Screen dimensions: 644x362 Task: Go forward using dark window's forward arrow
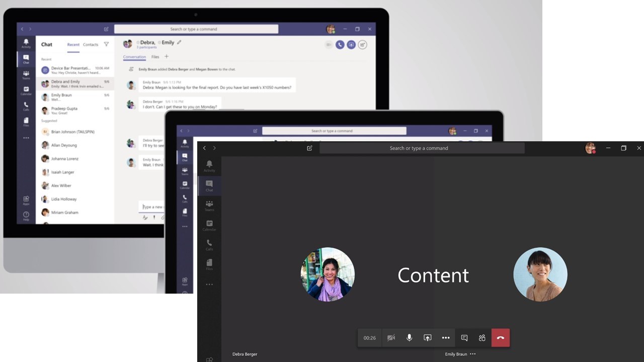click(x=214, y=148)
